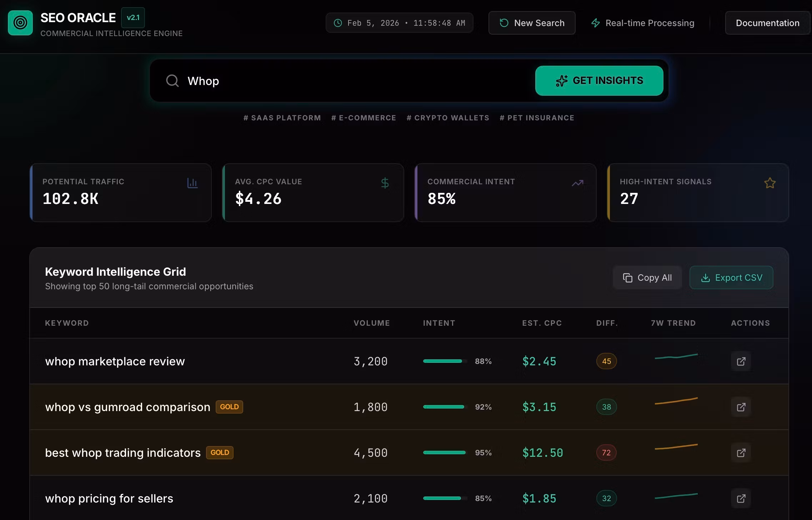The image size is (812, 520).
Task: Click the 85% intent bar for whop pricing
Action: pos(445,498)
